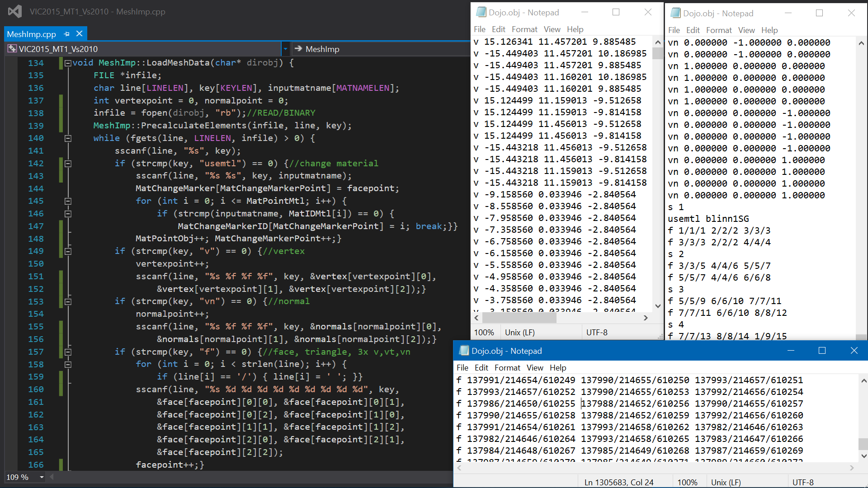The width and height of the screenshot is (868, 488).
Task: Collapse the if block at line 146
Action: point(68,214)
